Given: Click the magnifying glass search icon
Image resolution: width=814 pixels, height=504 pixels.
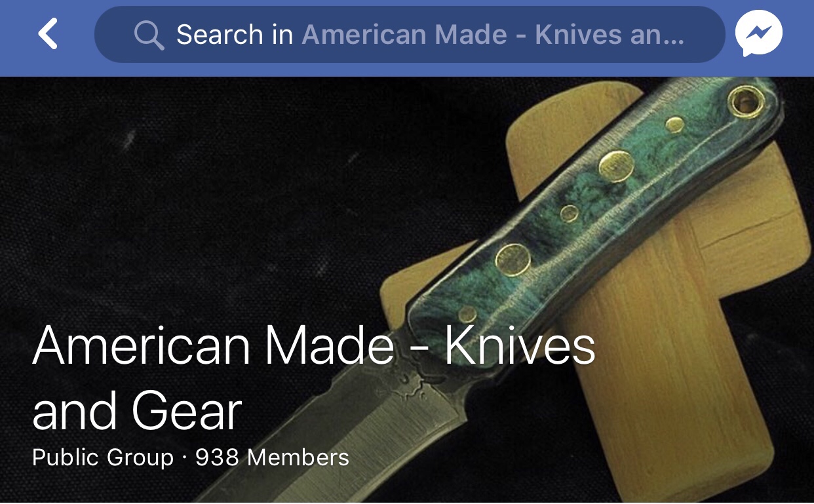Looking at the screenshot, I should point(149,35).
